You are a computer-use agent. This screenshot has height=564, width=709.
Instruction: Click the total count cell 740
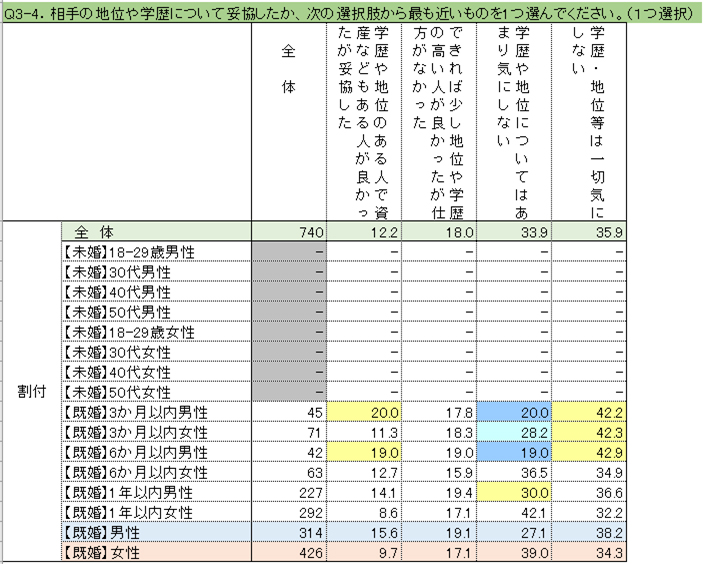(x=289, y=232)
